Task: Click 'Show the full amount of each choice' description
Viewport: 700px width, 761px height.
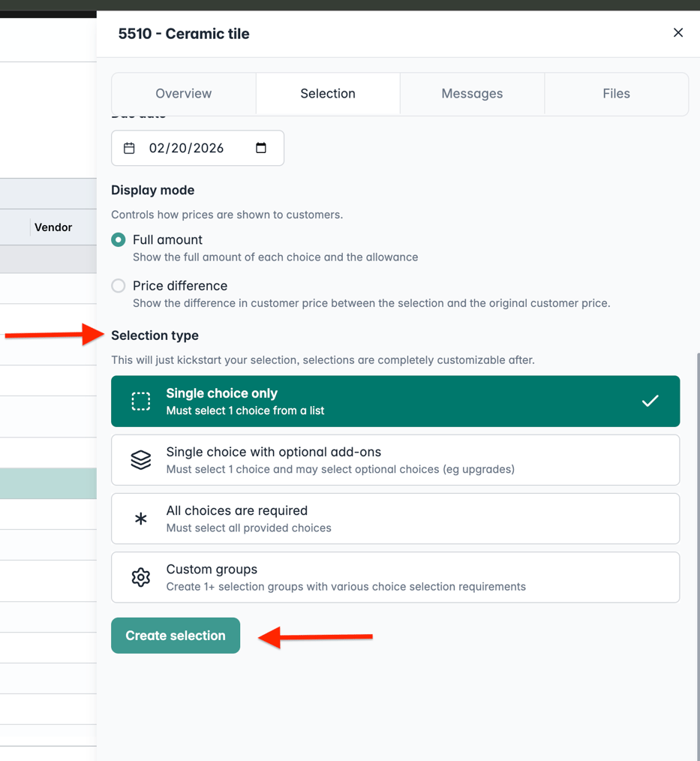Action: tap(275, 257)
